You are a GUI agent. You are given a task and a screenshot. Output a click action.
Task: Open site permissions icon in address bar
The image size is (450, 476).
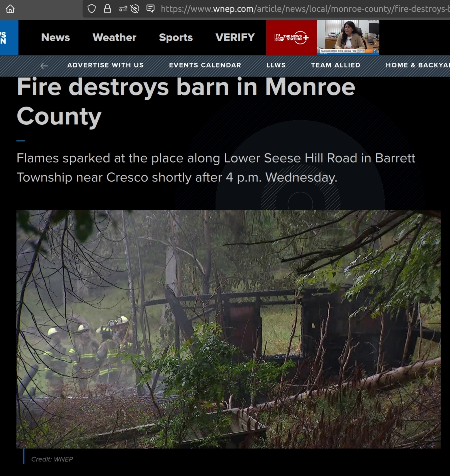click(123, 9)
